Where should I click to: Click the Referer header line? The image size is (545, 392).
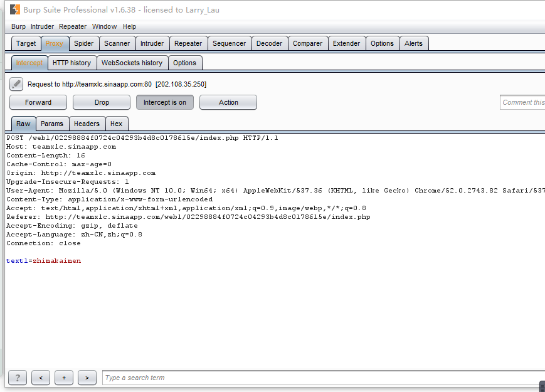188,217
